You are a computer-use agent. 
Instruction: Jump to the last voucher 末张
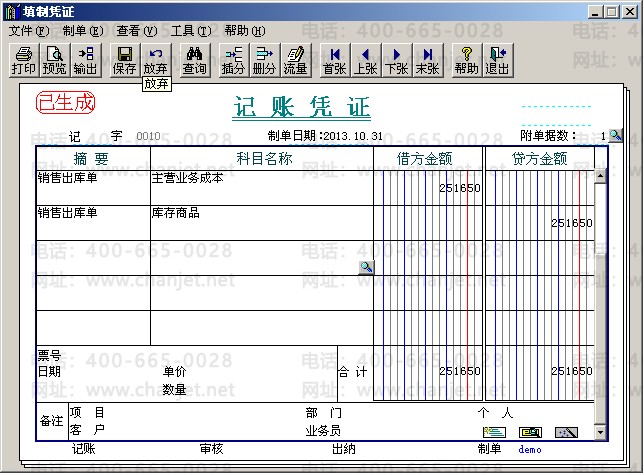[x=427, y=61]
